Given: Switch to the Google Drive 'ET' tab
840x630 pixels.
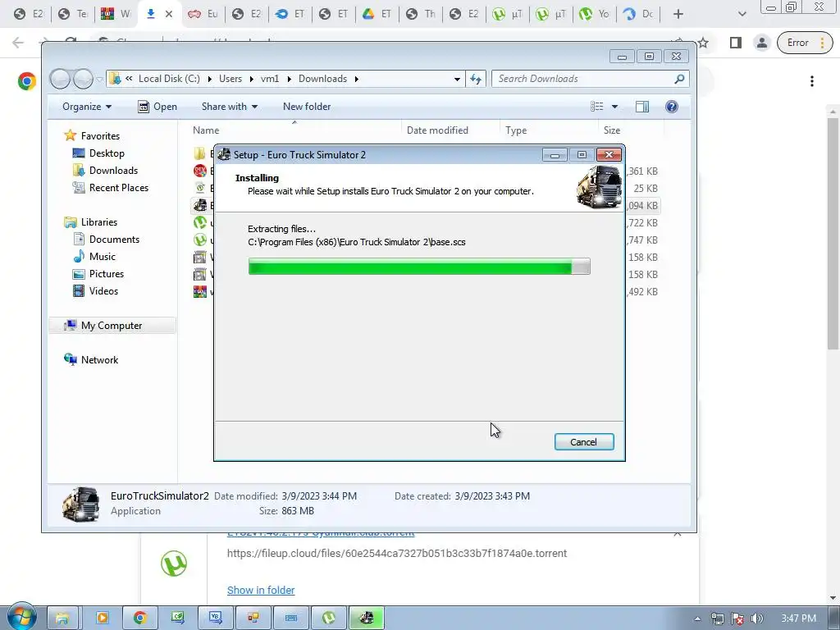Looking at the screenshot, I should click(377, 14).
